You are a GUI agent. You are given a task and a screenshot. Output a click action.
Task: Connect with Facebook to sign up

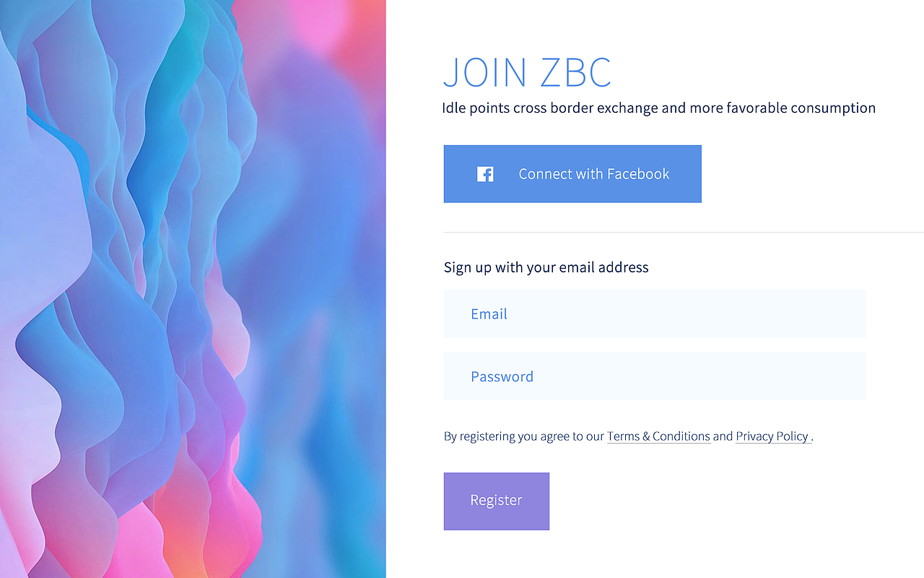(572, 174)
